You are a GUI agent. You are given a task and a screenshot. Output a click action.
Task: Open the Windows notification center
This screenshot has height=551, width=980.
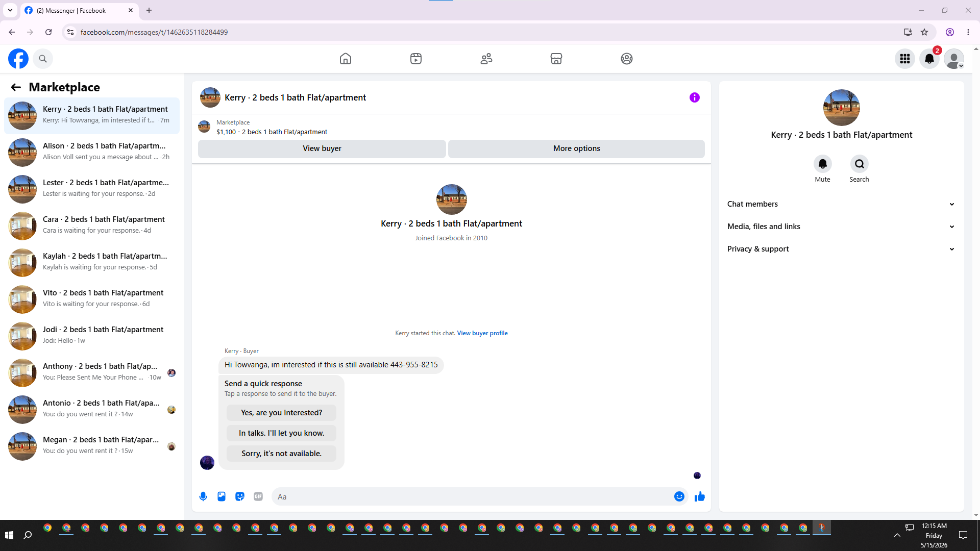[x=963, y=535]
